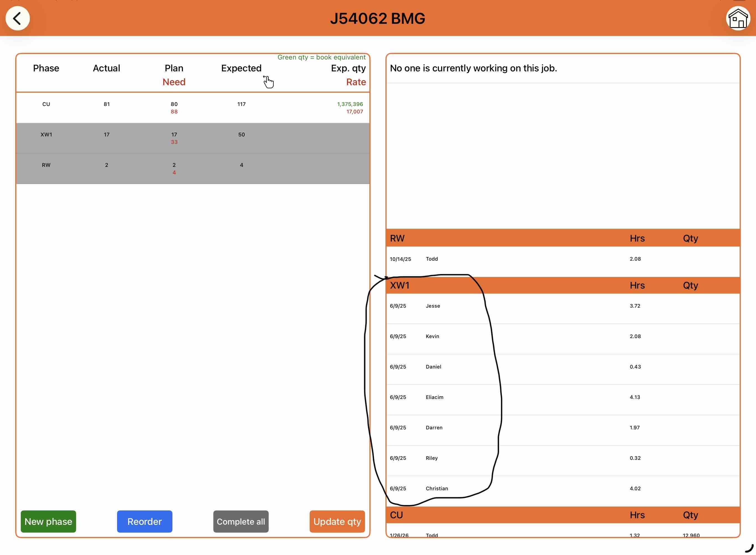This screenshot has height=555, width=756.
Task: Select Daniel's 0.43 hour entry
Action: [x=563, y=367]
